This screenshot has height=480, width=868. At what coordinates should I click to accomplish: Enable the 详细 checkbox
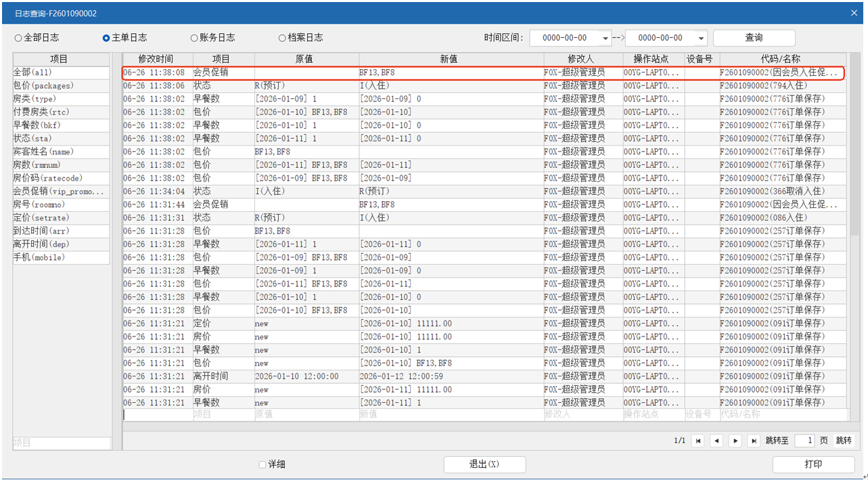(x=262, y=464)
